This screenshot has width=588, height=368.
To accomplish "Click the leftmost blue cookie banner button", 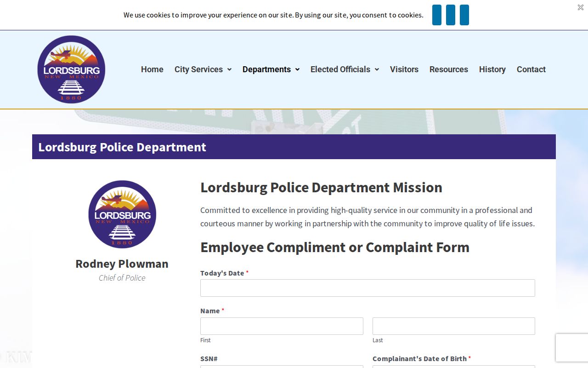I will (437, 15).
